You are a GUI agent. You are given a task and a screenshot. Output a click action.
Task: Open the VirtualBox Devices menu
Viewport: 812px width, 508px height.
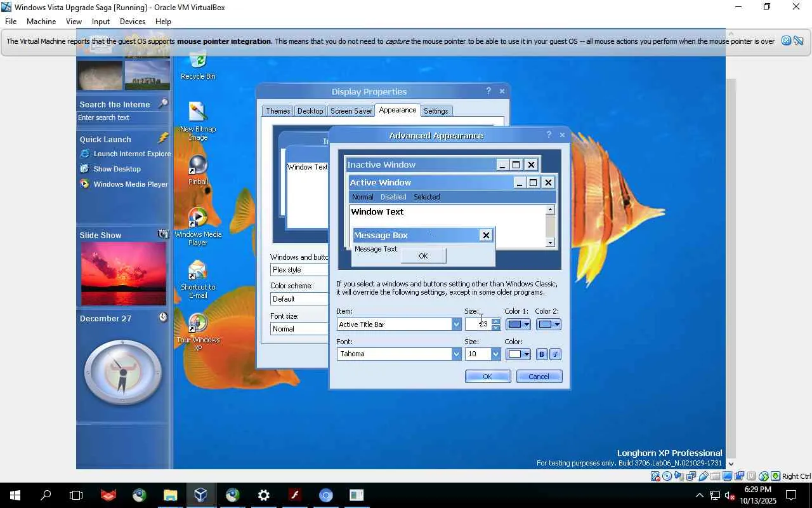133,22
